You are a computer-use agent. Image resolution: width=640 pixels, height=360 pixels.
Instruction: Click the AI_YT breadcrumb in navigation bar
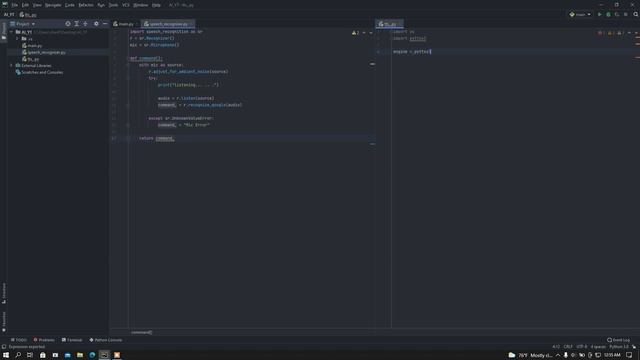(x=9, y=15)
